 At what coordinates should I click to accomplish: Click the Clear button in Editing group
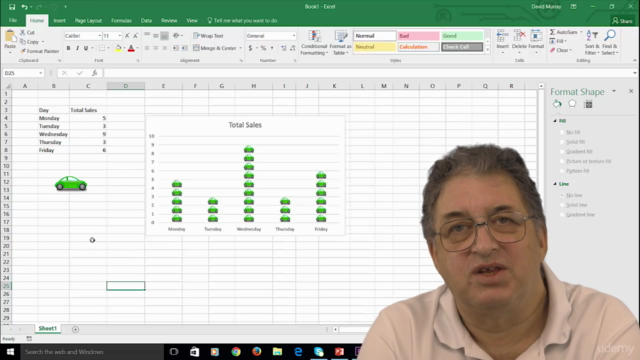tap(560, 50)
